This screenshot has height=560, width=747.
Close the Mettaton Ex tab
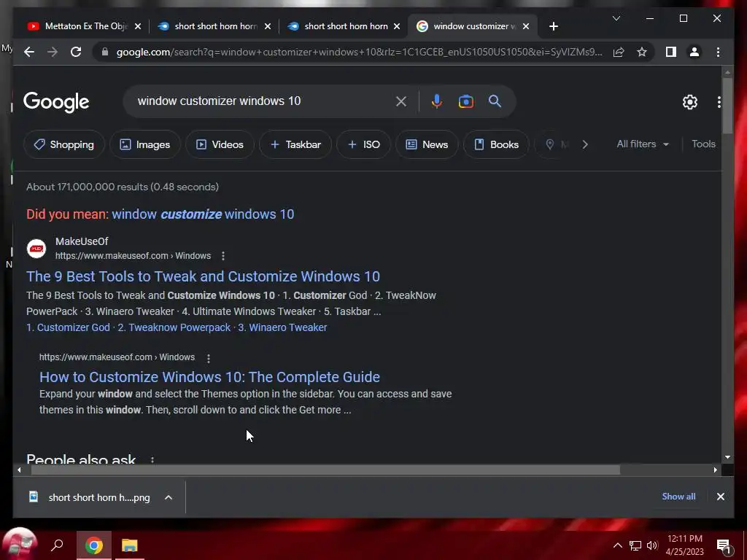coord(138,26)
